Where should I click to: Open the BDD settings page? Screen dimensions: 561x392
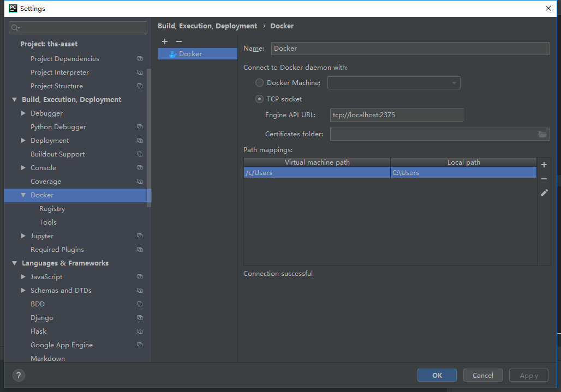[x=38, y=304]
